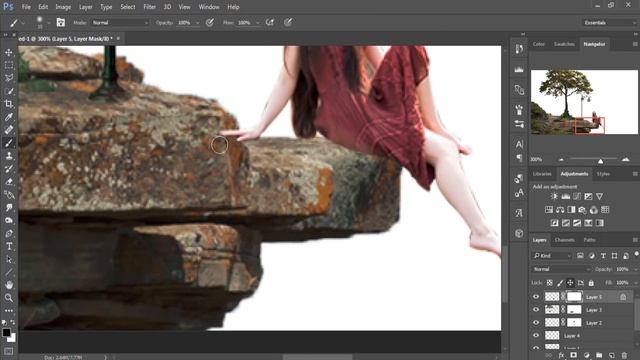Image resolution: width=640 pixels, height=360 pixels.
Task: Select the Polygonal Lasso tool
Action: [9, 78]
